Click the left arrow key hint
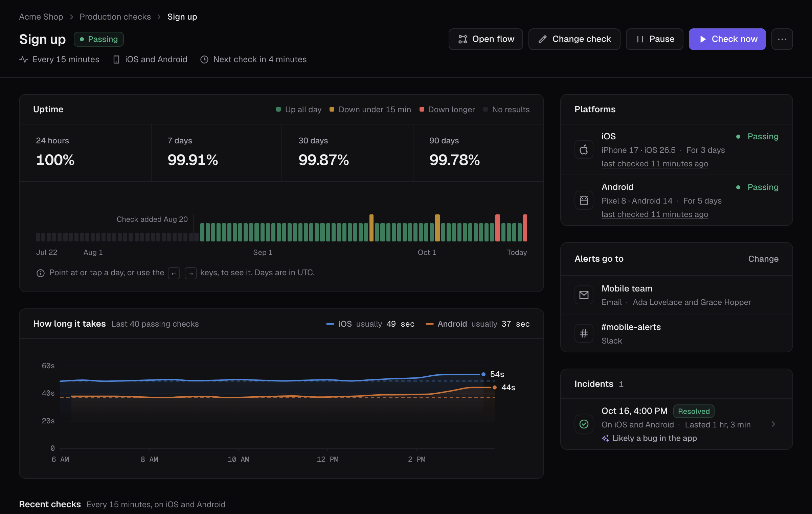Viewport: 812px width, 514px height. coord(174,273)
